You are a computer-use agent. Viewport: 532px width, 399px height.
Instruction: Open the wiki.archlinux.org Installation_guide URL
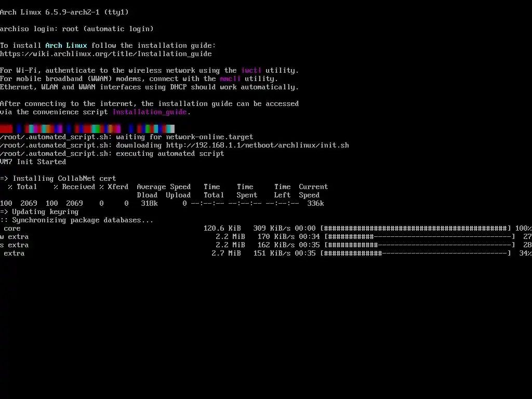(x=106, y=54)
